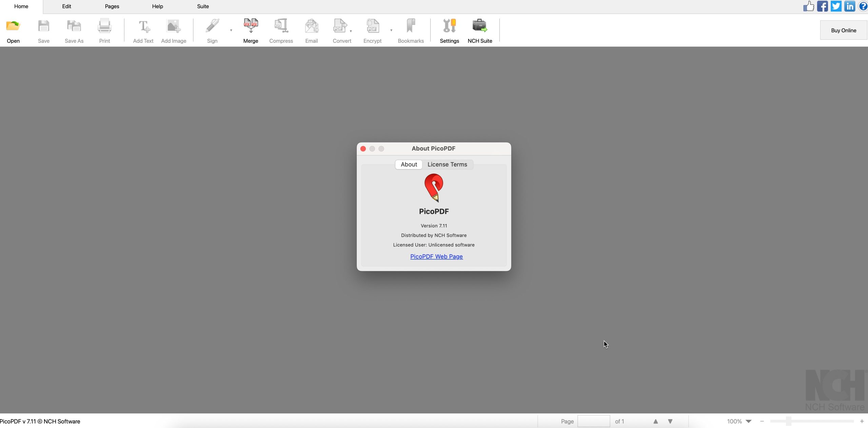
Task: Click the Save toolbar icon
Action: [43, 26]
